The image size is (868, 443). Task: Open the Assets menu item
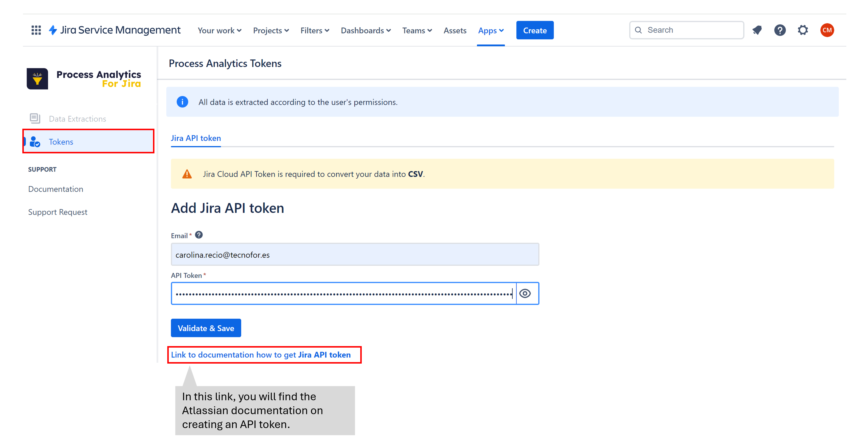click(x=455, y=31)
